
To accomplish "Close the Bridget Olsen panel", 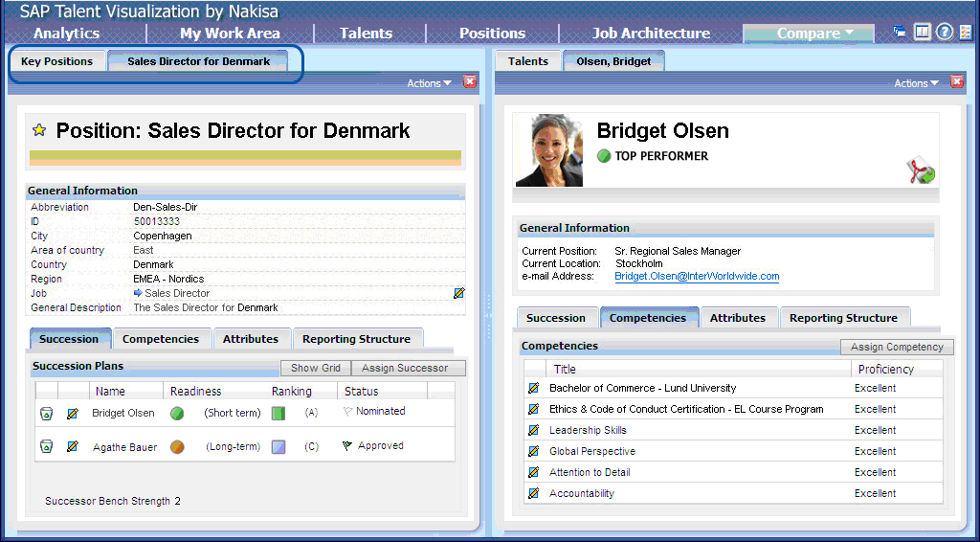I will [956, 81].
